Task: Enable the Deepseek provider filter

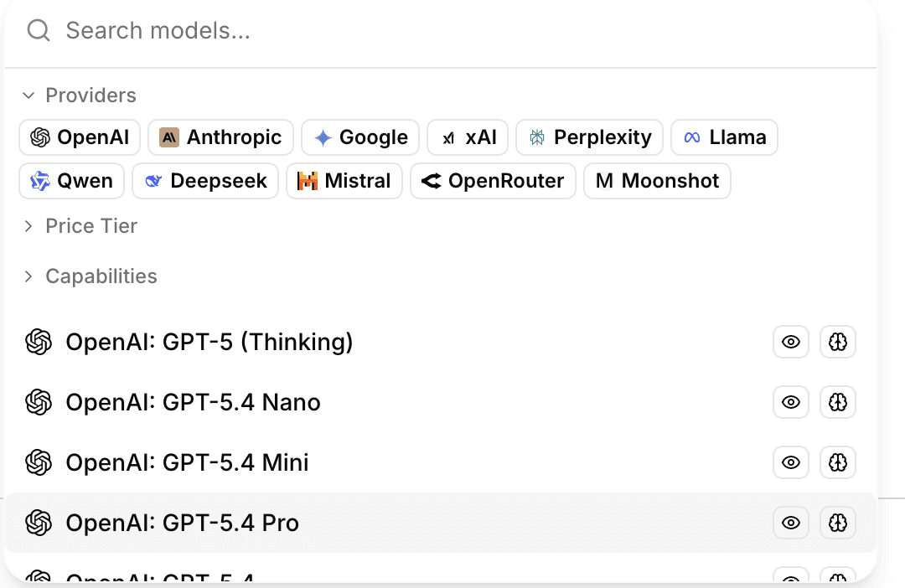Action: 204,181
